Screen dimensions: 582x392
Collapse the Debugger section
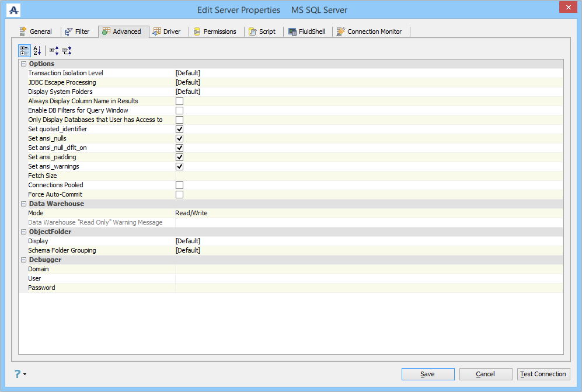(24, 260)
